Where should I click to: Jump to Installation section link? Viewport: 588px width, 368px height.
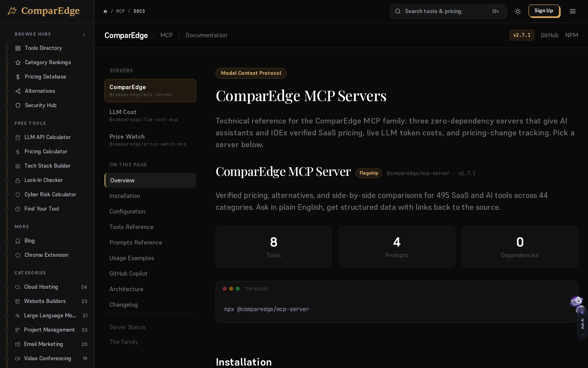(x=125, y=196)
